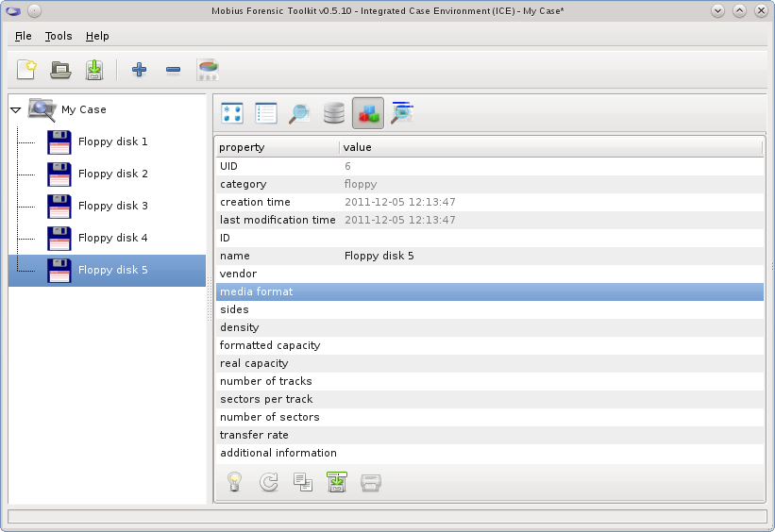Click the 2011-12-05 creation time value

(400, 202)
